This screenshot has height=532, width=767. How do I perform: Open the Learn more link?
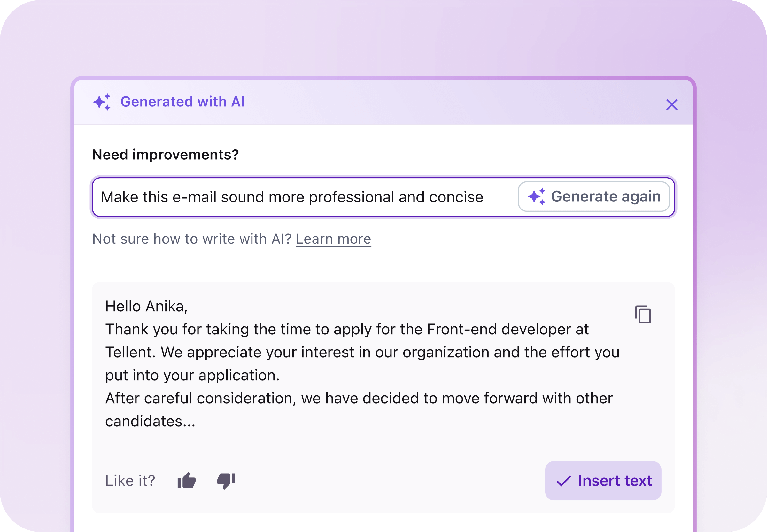pos(333,239)
